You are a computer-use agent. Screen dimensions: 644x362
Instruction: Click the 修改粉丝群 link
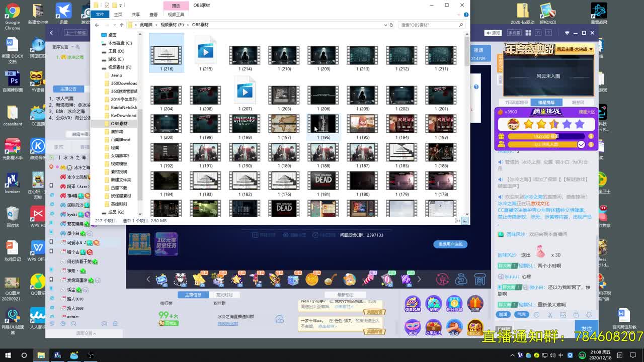point(228,324)
